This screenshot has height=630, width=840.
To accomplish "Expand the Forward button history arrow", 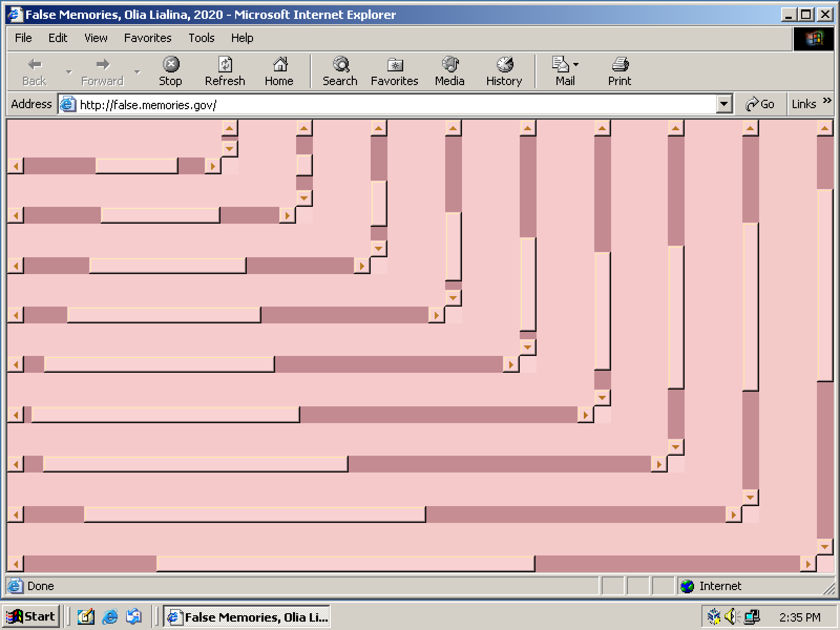I will pyautogui.click(x=138, y=72).
